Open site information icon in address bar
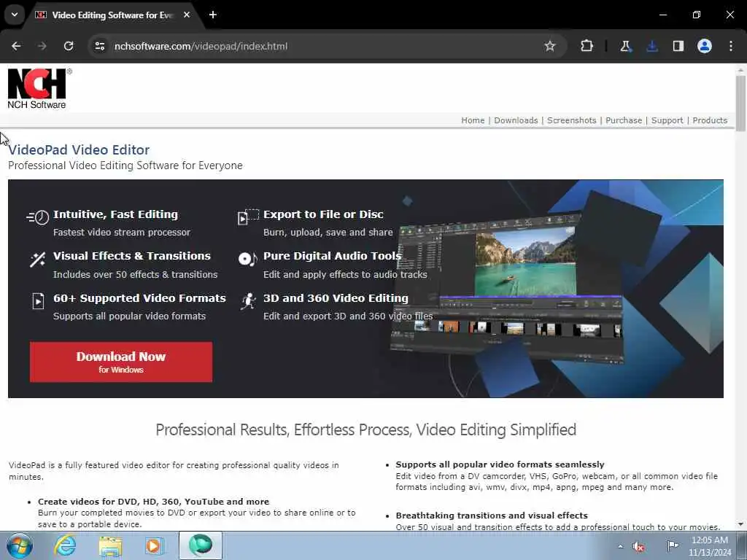The image size is (747, 560). [99, 46]
